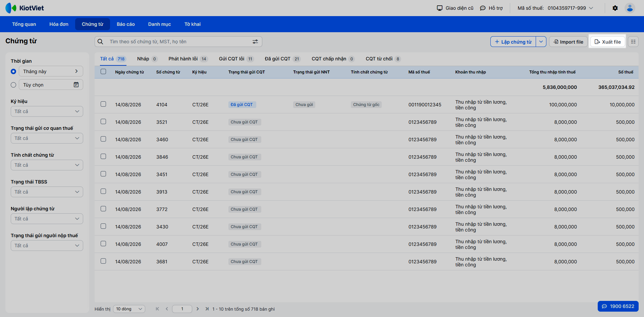This screenshot has width=644, height=317.
Task: Check the row for document 3430
Action: [103, 226]
